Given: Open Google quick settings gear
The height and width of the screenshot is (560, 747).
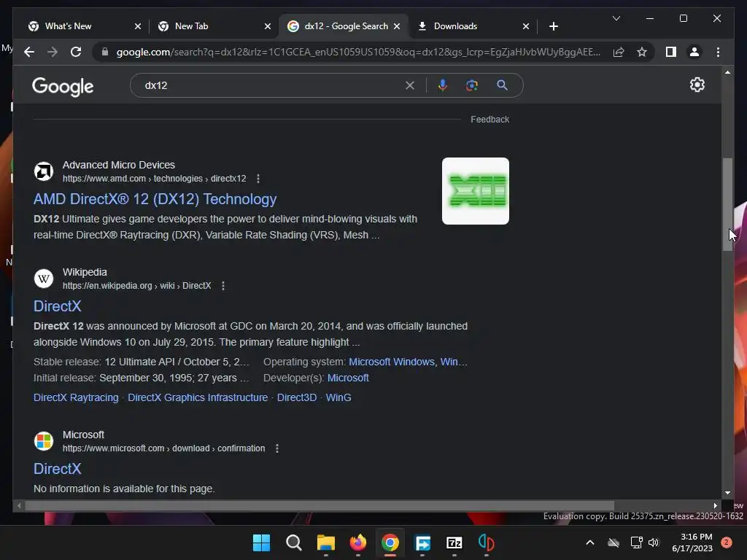Looking at the screenshot, I should 697,85.
